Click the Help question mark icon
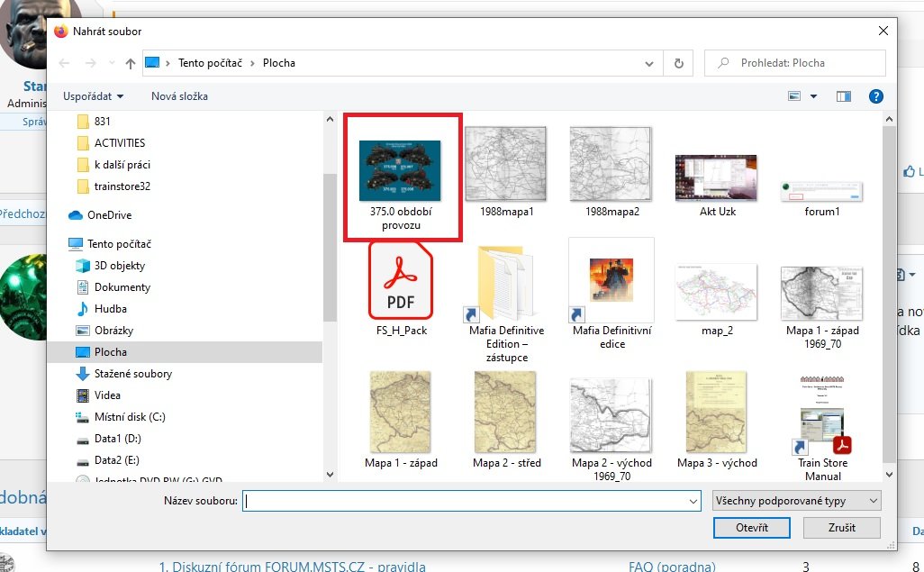 click(874, 96)
